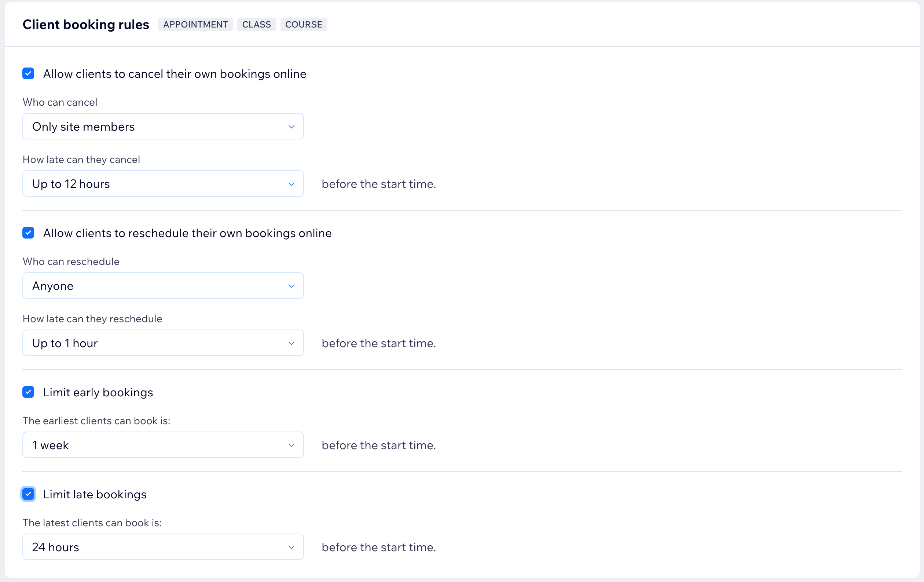The width and height of the screenshot is (924, 582).
Task: Expand the How late can they cancel dropdown
Action: click(163, 183)
